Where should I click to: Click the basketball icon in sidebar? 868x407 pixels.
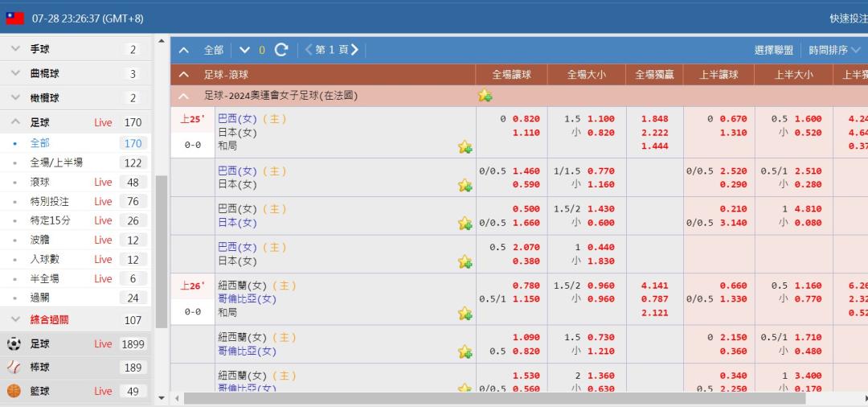[x=14, y=391]
